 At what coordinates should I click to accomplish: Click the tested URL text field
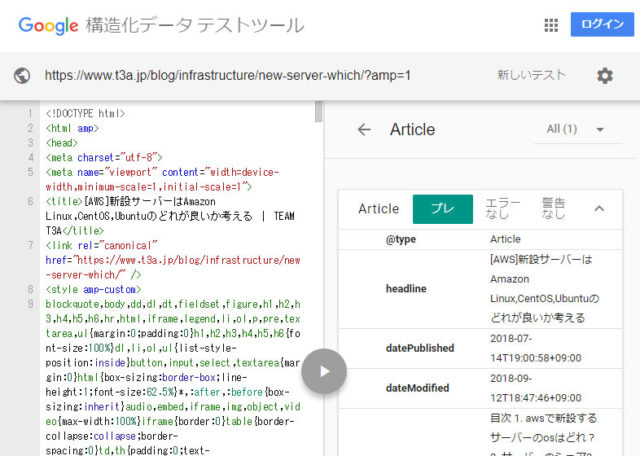227,76
